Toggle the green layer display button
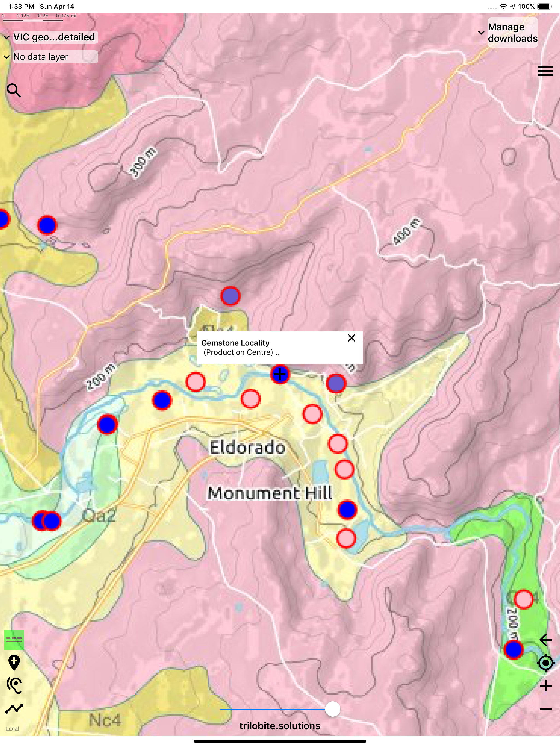 (14, 639)
